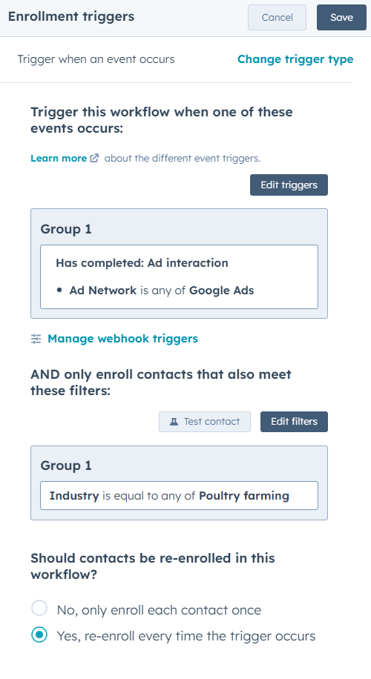Save the enrollment triggers

tap(342, 17)
